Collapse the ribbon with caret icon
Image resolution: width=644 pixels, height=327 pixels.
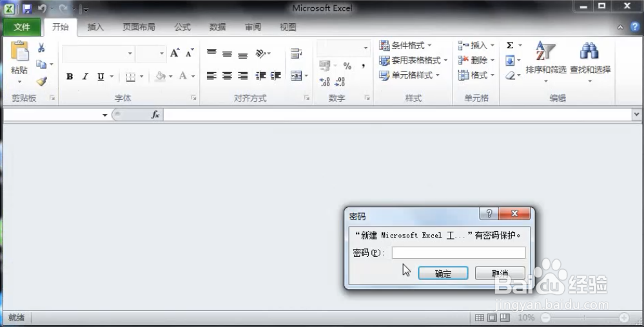pyautogui.click(x=620, y=27)
